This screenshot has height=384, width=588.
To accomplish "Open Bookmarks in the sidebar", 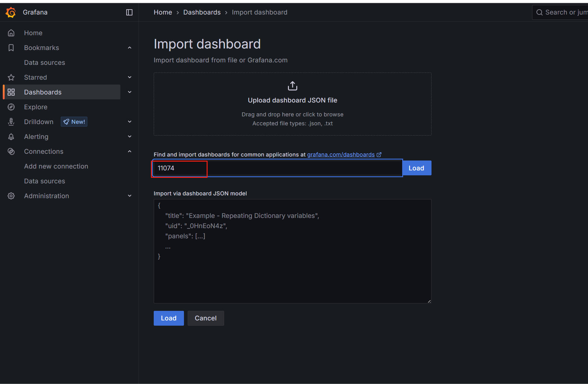I will tap(42, 48).
